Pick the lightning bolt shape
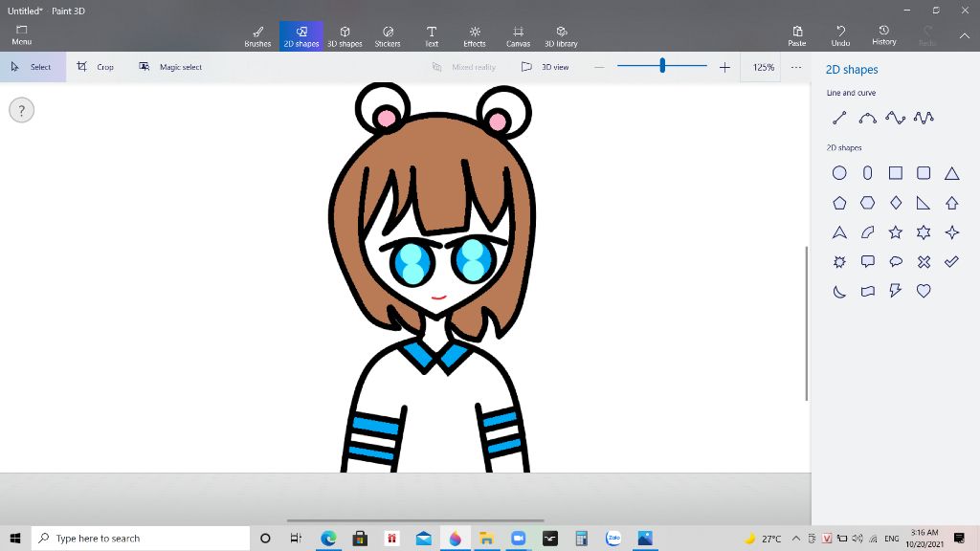Image resolution: width=980 pixels, height=551 pixels. 896,291
